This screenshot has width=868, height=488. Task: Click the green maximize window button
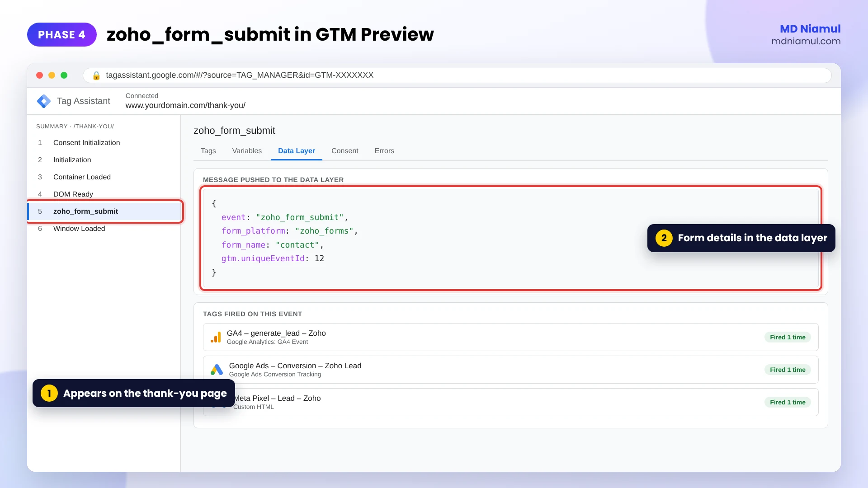click(64, 75)
